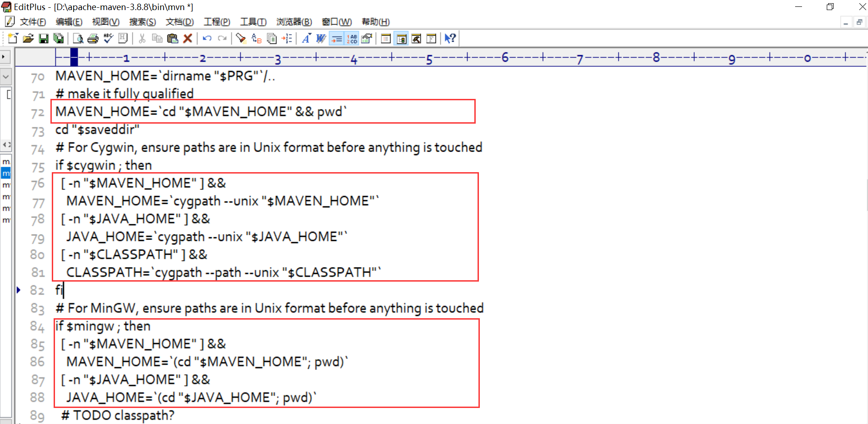Save the current file with the floppy icon
The image size is (868, 424).
[x=44, y=38]
